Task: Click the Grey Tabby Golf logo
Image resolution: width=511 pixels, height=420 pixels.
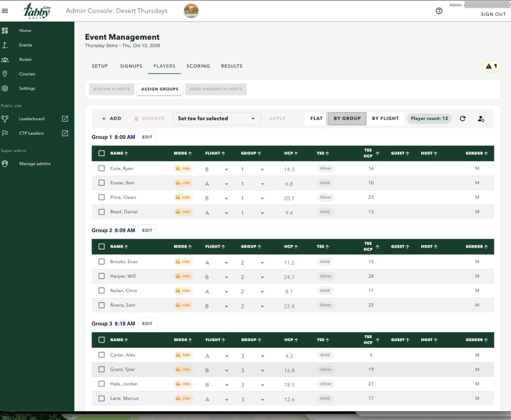Action: click(x=37, y=11)
